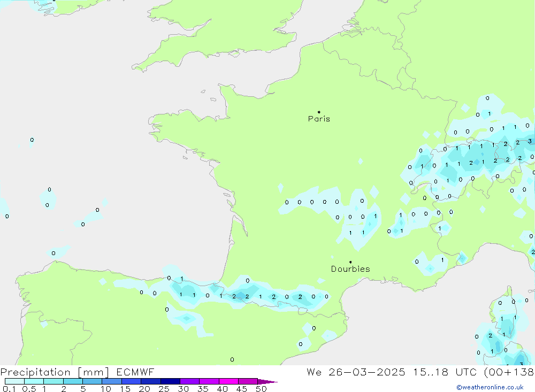Pick the 0.1–0.5 mm legend color box
535x392 pixels.
[x=14, y=381]
